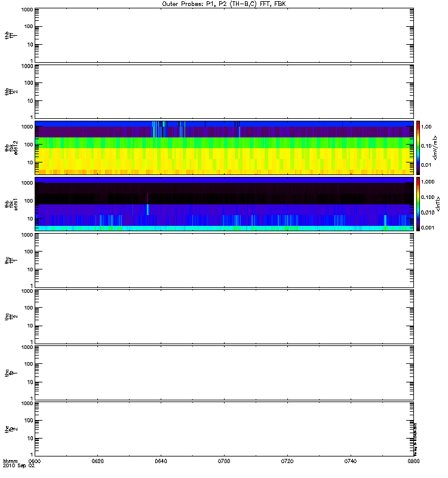Select the 0740 time axis label
The image size is (448, 478).
coord(351,461)
